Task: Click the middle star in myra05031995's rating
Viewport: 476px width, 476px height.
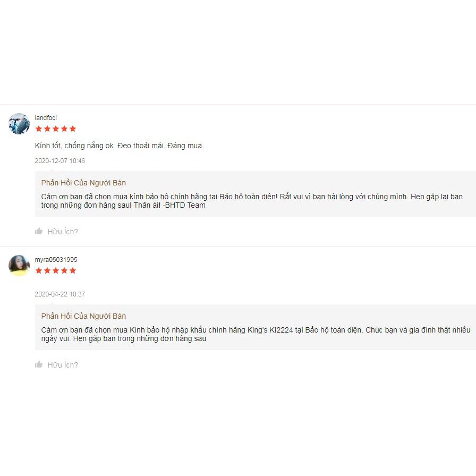Action: [56, 270]
